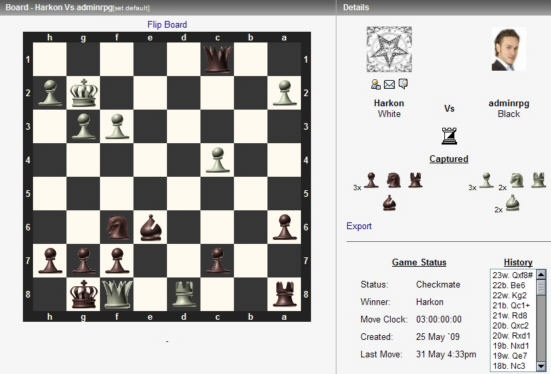Screen dimensions: 551x374
Task: Select the white pawn on f3
Action: pos(117,127)
